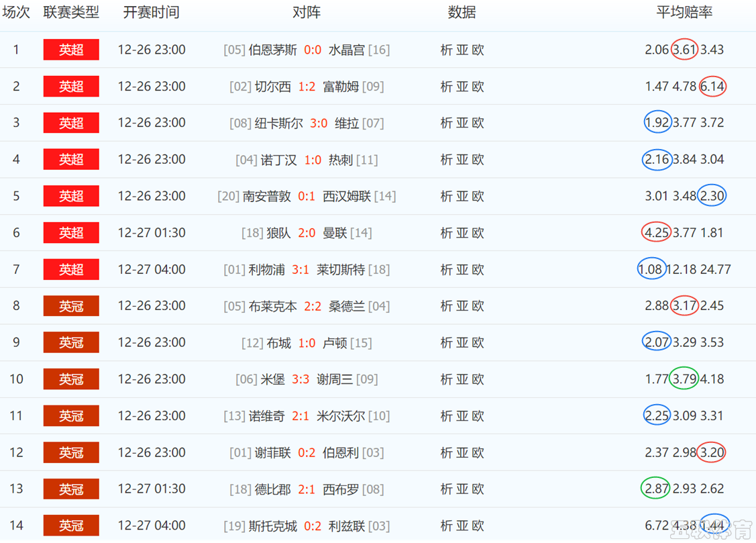This screenshot has width=756, height=543.
Task: Open 析 analysis for 米堡 vs 谢周三
Action: pos(446,379)
